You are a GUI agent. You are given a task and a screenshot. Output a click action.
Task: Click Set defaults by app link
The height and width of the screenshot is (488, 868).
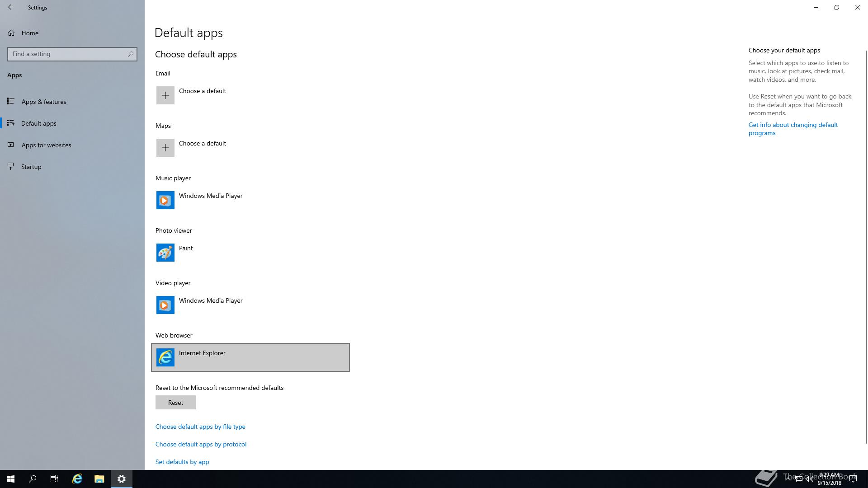coord(182,462)
